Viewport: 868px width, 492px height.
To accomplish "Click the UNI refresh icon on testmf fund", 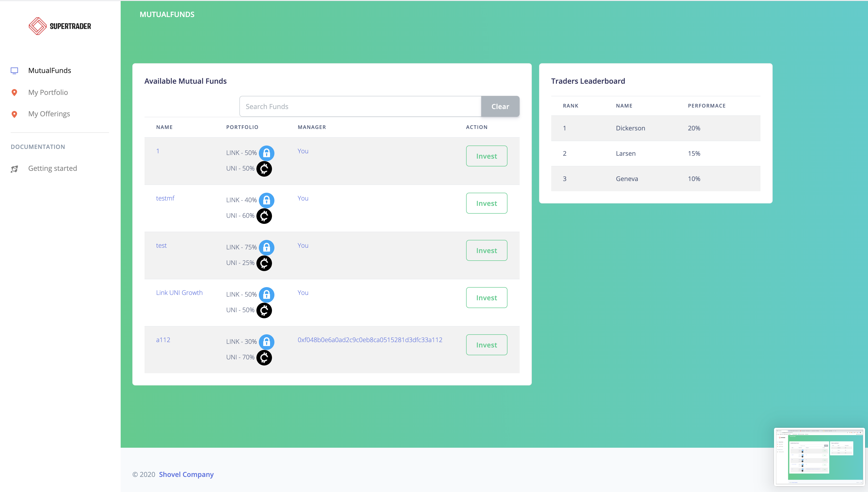I will (265, 215).
